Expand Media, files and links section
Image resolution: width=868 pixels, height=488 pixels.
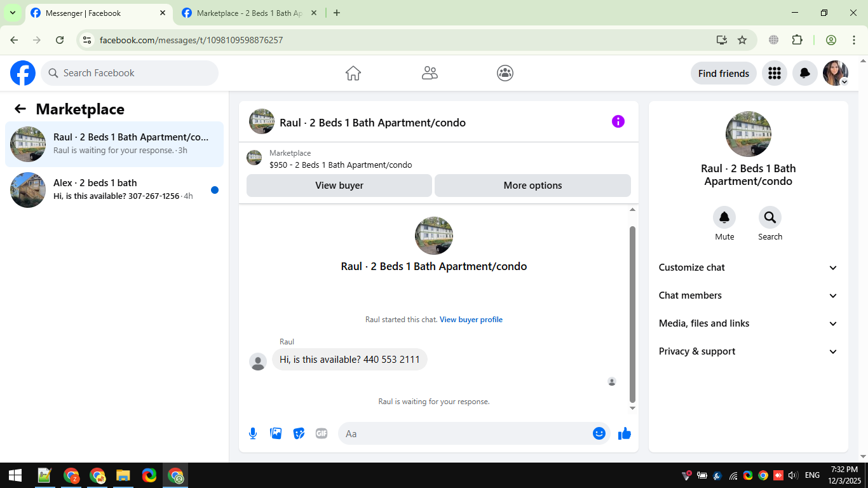pos(749,323)
